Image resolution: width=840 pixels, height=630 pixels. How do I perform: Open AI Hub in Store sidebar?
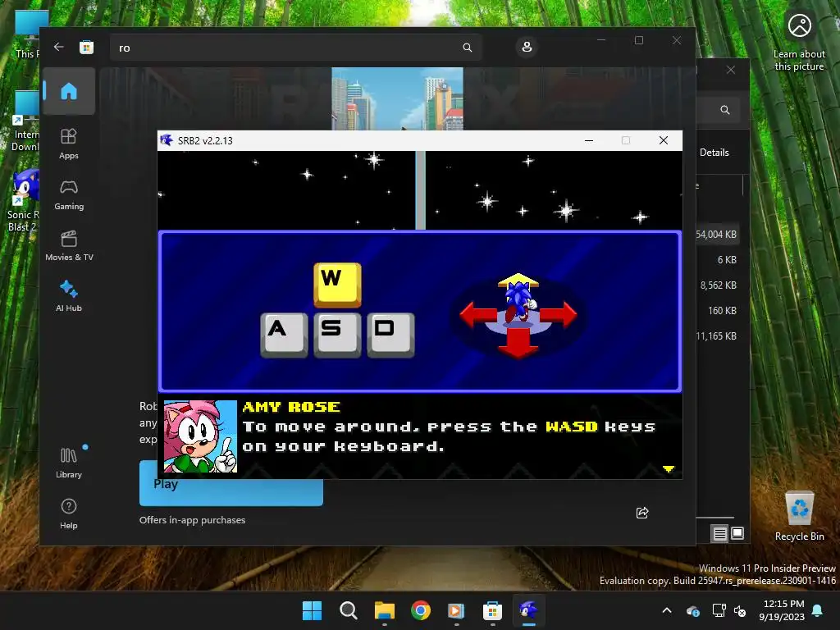tap(69, 296)
